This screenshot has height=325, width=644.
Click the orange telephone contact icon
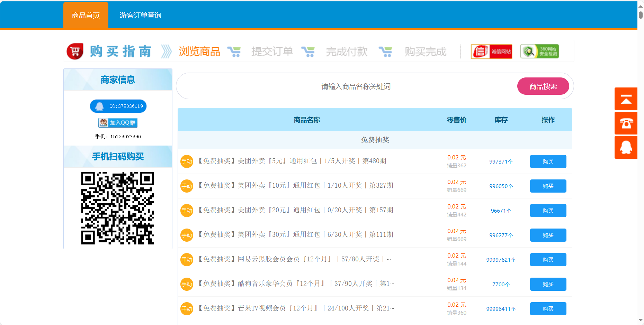point(626,123)
